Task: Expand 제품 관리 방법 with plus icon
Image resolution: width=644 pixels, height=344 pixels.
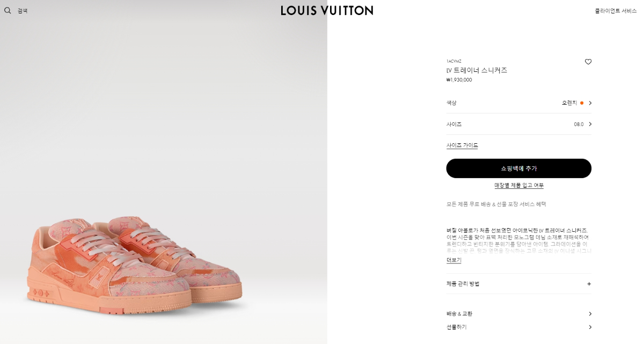Action: coord(589,284)
